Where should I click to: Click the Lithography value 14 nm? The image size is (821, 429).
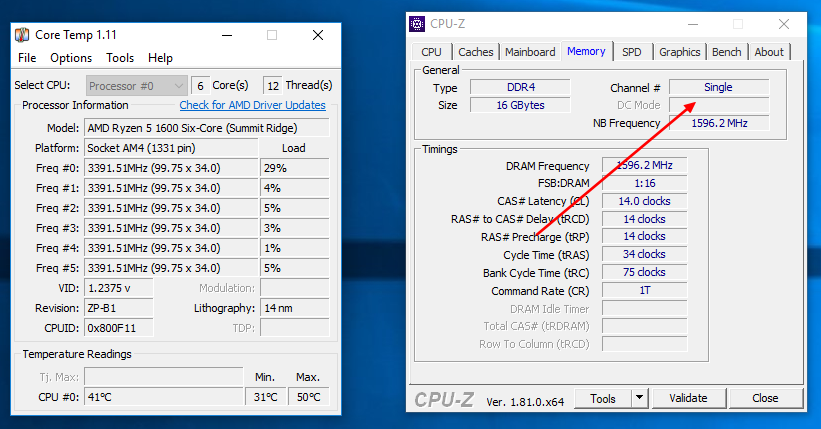[x=295, y=308]
